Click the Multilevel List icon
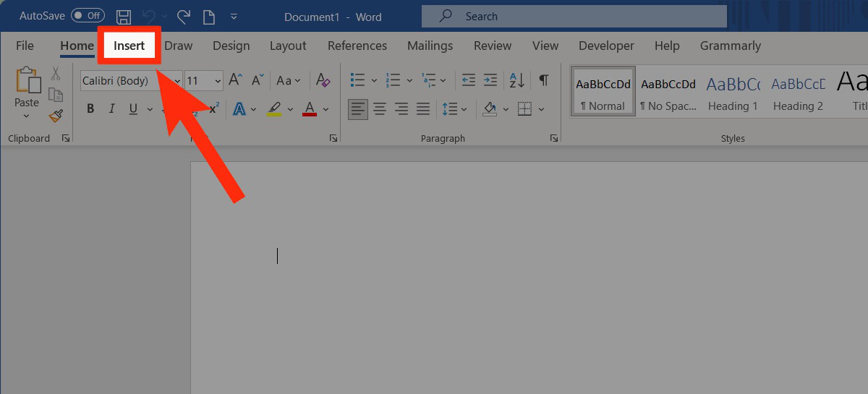Image resolution: width=868 pixels, height=394 pixels. coord(429,80)
